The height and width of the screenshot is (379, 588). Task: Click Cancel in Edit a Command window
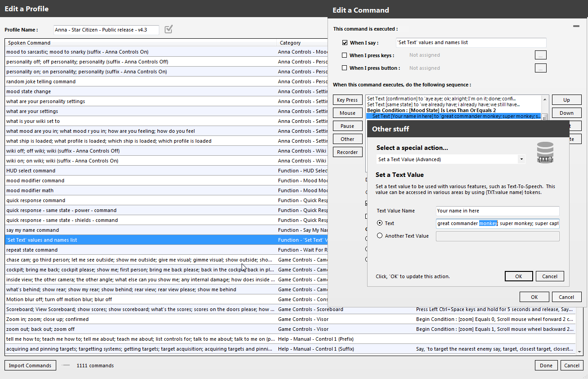566,297
